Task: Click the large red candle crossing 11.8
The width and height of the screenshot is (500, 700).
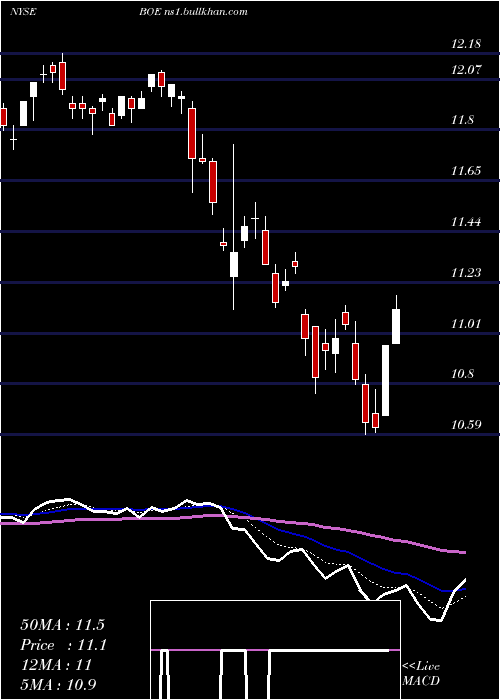Action: coord(192,133)
